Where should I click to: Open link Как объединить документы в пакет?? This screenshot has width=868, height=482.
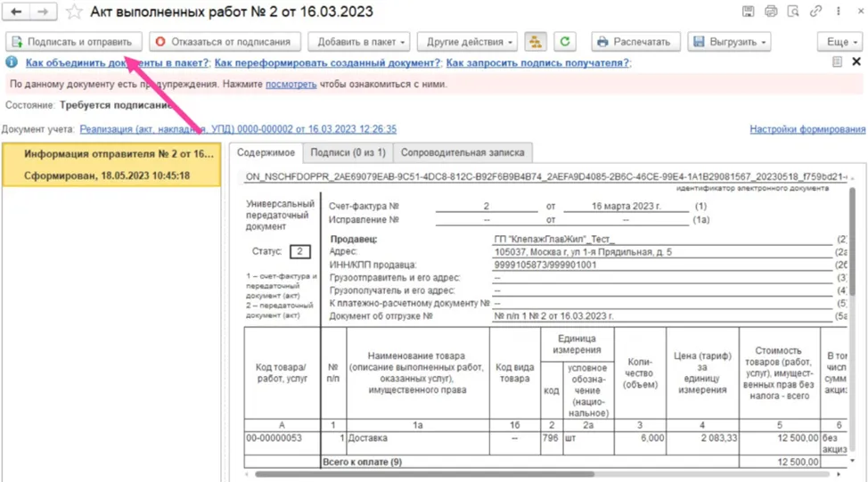tap(118, 62)
